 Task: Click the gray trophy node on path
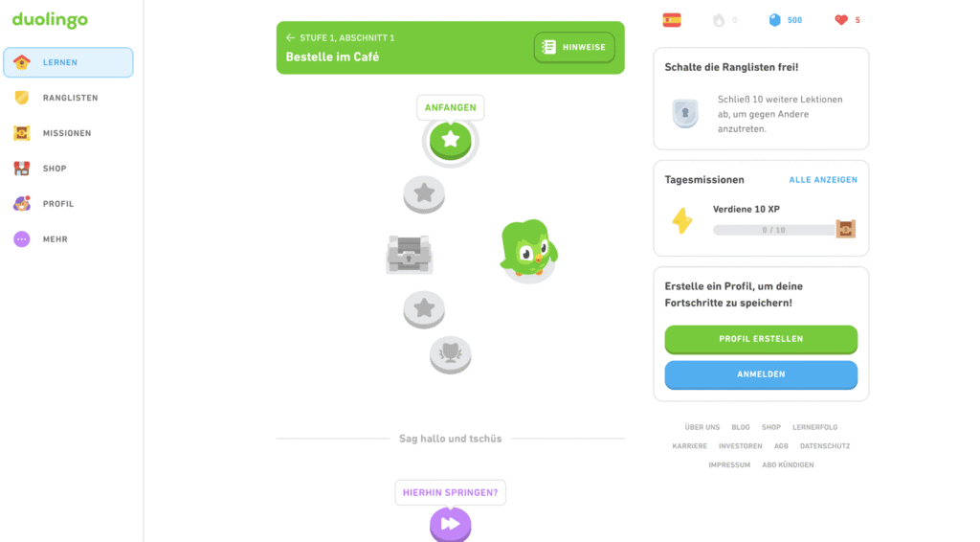(x=450, y=355)
